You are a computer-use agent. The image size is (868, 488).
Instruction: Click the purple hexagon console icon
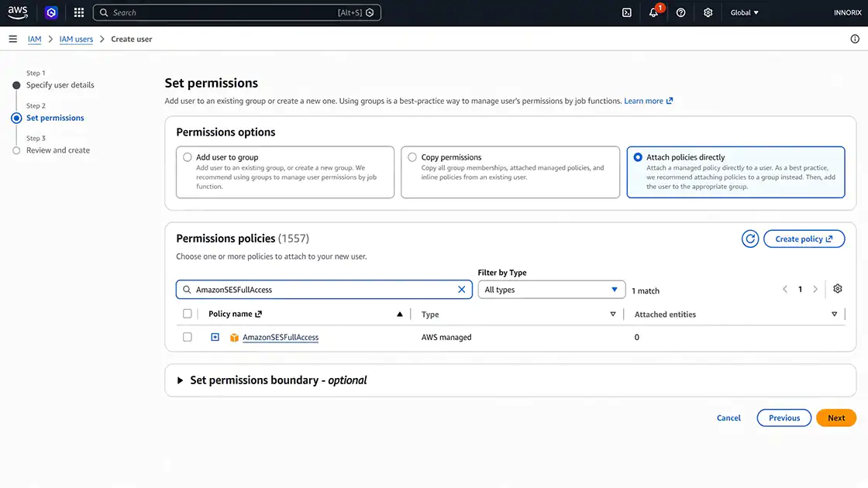[51, 12]
